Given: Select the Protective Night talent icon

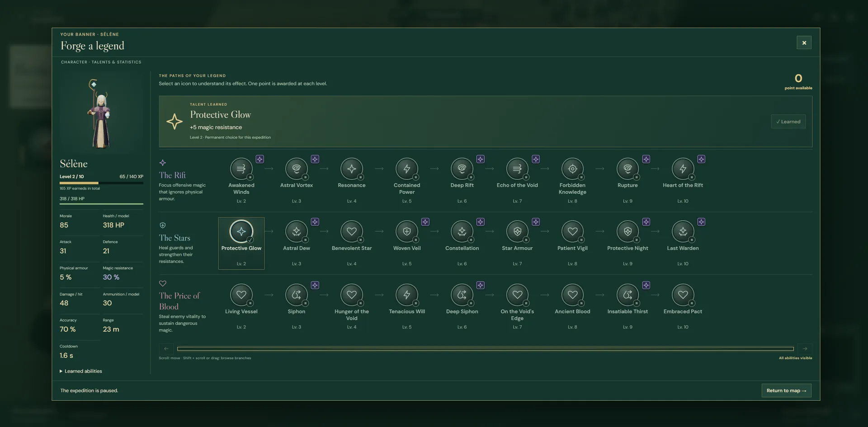Looking at the screenshot, I should 627,232.
